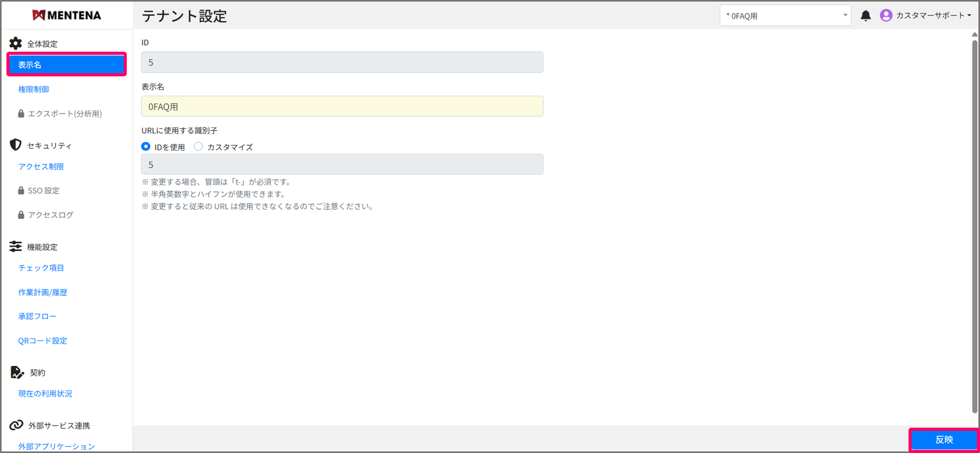The width and height of the screenshot is (980, 453).
Task: Open QRコード設定 from the sidebar
Action: pos(43,340)
